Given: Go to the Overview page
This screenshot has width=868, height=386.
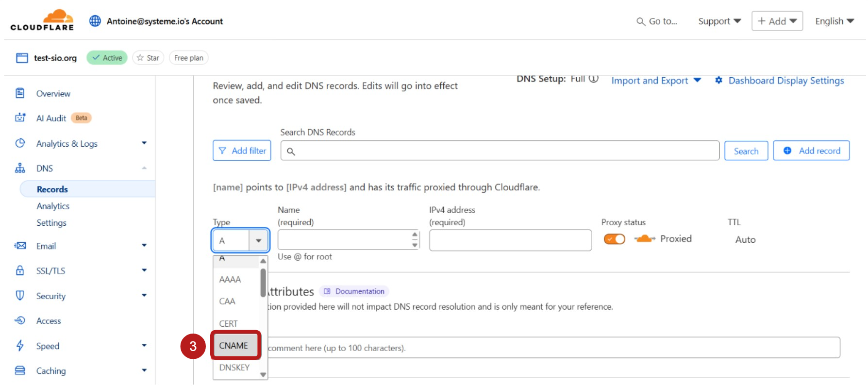Looking at the screenshot, I should click(x=53, y=93).
